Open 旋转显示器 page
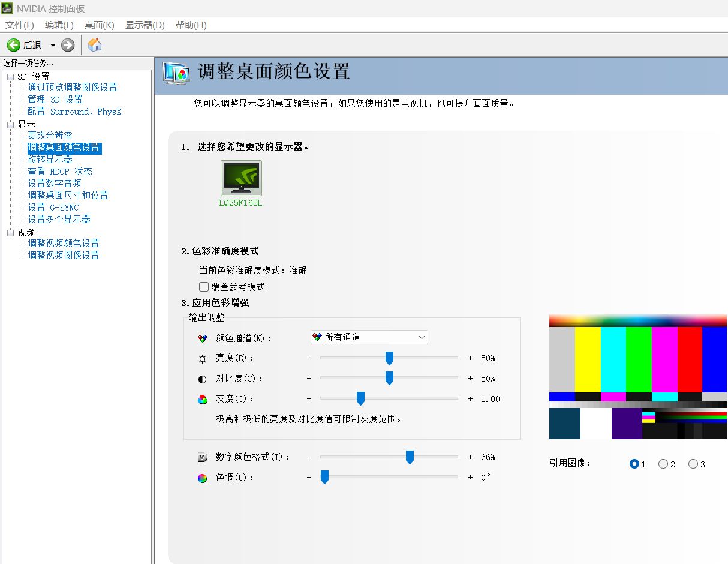Screen dimensions: 728x564 (x=50, y=160)
